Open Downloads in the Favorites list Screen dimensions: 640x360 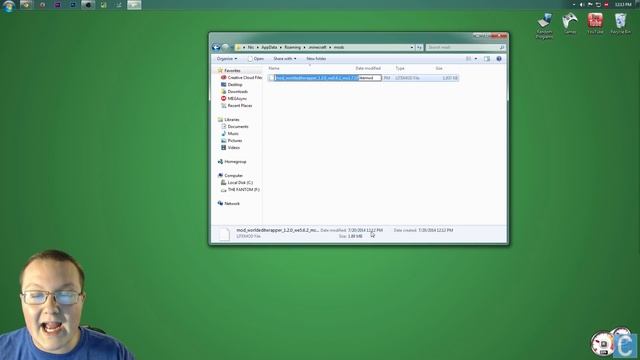(234, 91)
